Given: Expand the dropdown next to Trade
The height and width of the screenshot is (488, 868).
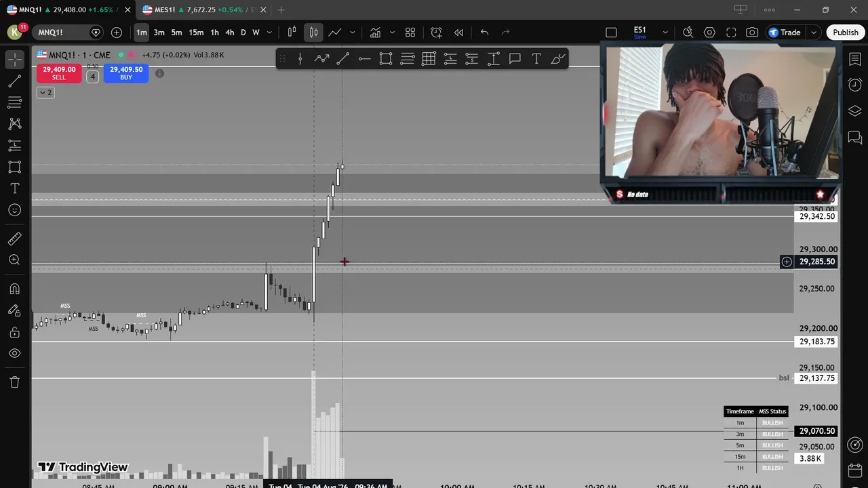Looking at the screenshot, I should (x=813, y=33).
